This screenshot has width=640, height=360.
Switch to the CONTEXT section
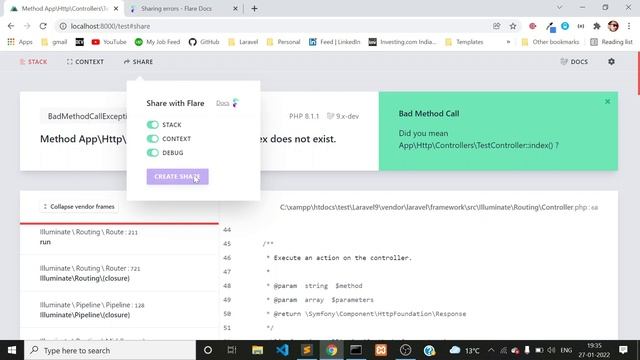(85, 62)
